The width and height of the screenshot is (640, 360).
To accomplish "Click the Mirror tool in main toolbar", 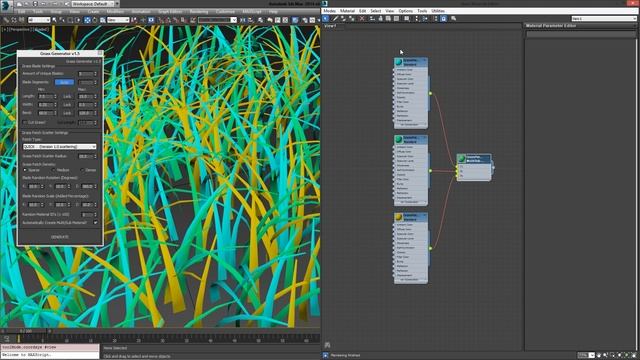I will (x=243, y=20).
